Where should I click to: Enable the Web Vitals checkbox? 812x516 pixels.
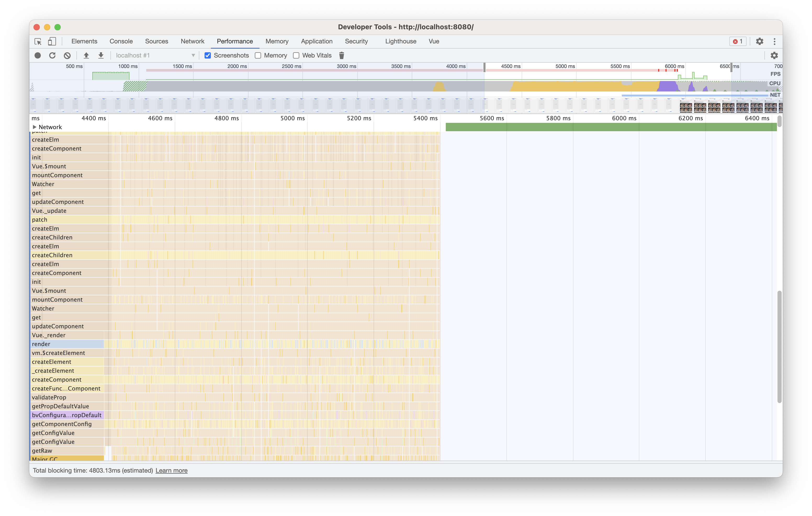coord(296,55)
